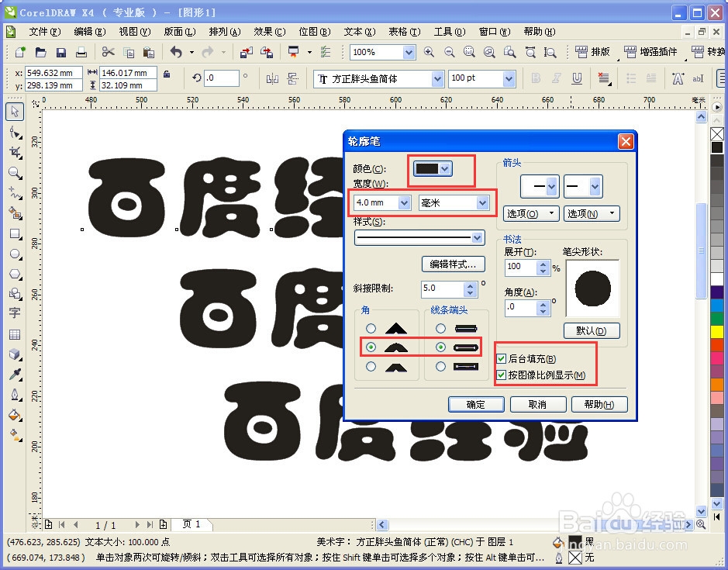Viewport: 728px width, 570px height.
Task: Click the 排版 toolbar button
Action: click(593, 51)
